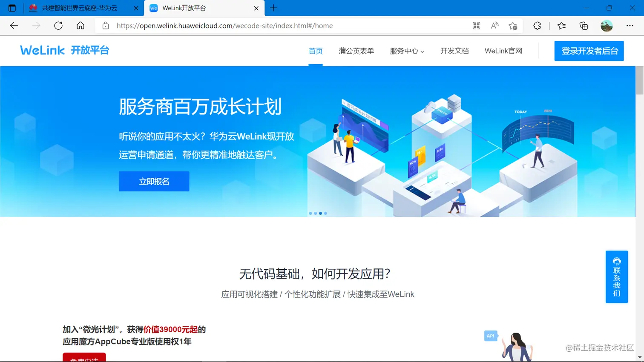Refresh the page with the reload icon

(x=58, y=26)
